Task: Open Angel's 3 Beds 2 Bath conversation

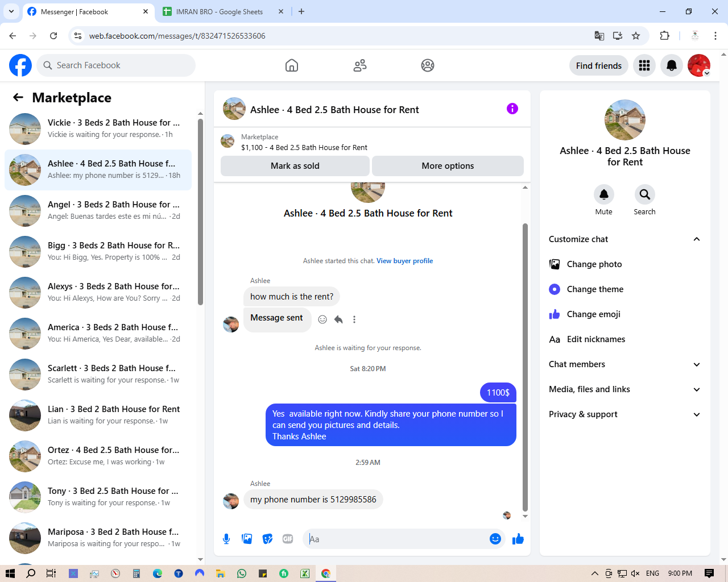Action: [x=98, y=211]
